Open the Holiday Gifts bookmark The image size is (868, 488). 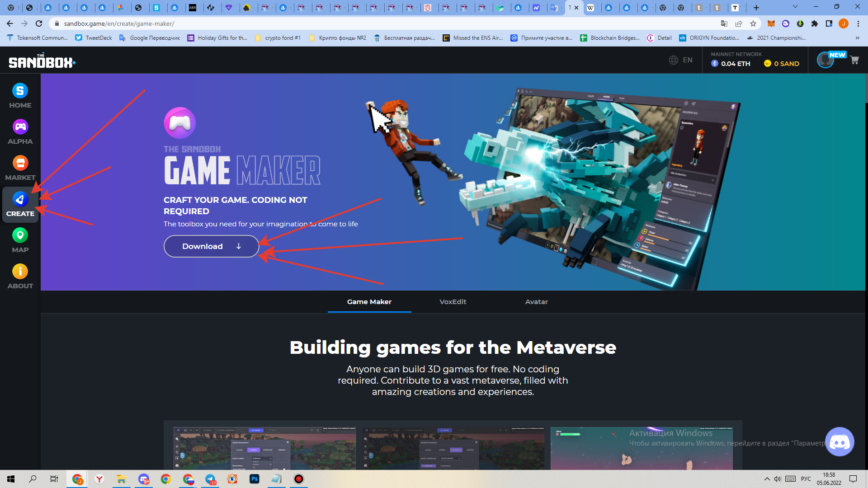(x=217, y=38)
